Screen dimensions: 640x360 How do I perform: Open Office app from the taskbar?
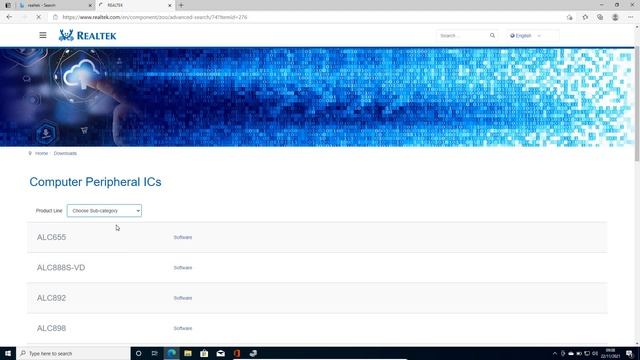point(237,353)
